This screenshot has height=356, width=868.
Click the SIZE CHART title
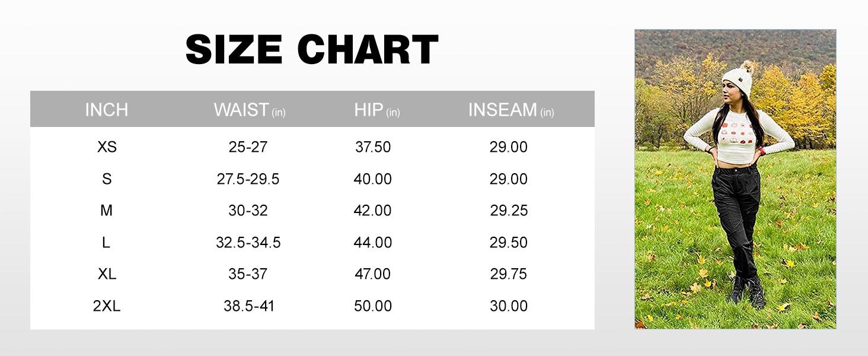point(312,50)
